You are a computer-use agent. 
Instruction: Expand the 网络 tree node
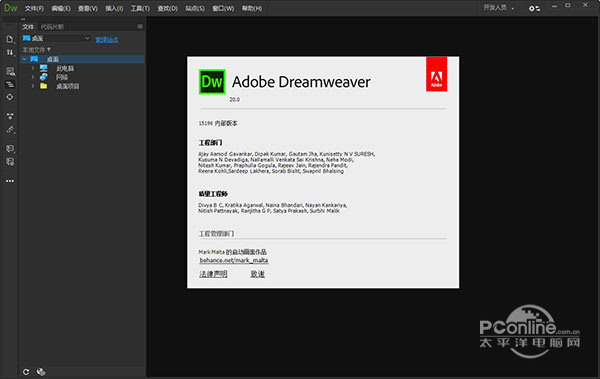[x=33, y=77]
